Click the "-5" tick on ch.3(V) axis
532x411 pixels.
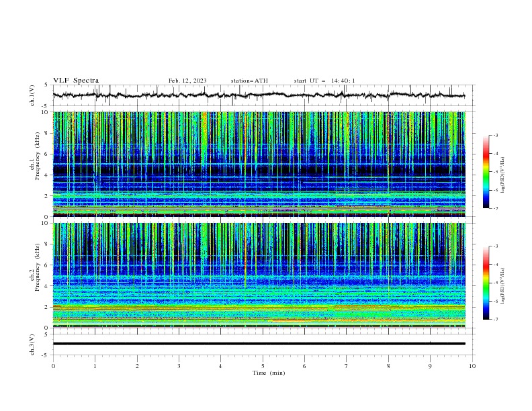[x=46, y=355]
